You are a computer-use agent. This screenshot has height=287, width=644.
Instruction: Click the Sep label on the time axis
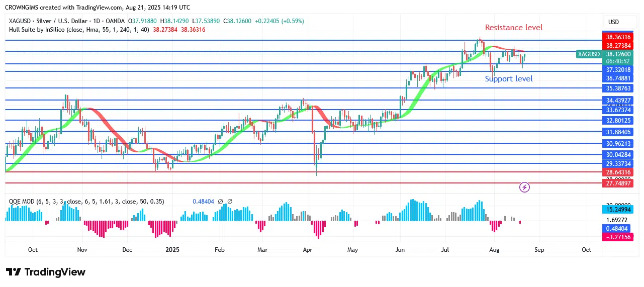point(539,249)
